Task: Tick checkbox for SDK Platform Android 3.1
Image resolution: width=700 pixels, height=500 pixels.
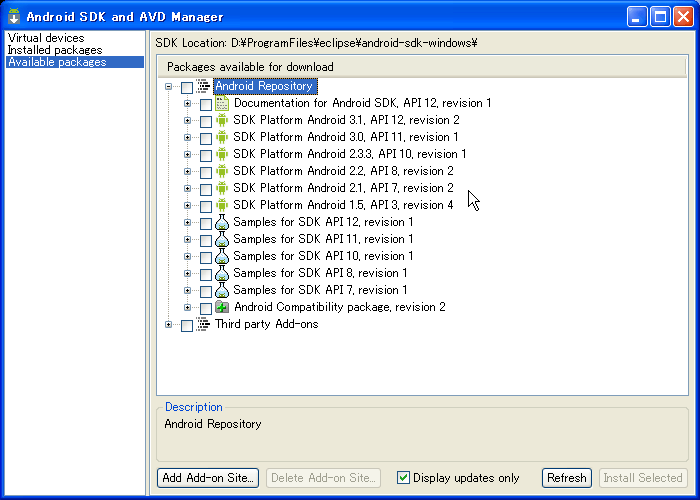Action: click(205, 121)
